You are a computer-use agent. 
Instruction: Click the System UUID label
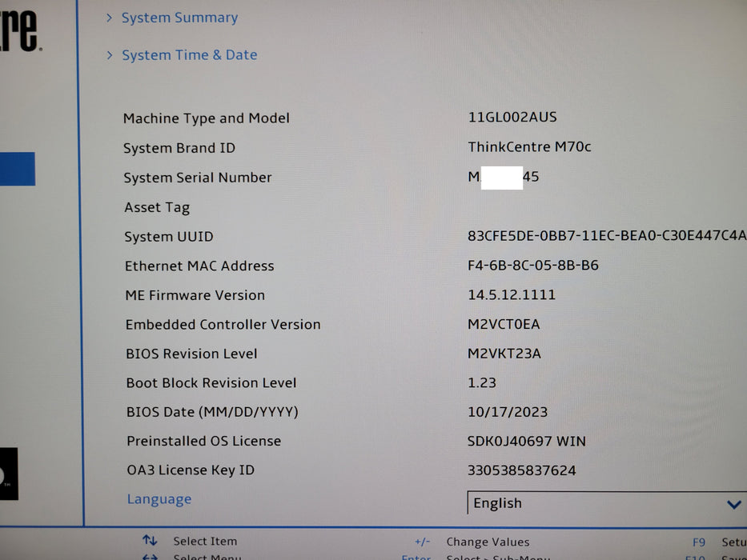[x=169, y=237]
